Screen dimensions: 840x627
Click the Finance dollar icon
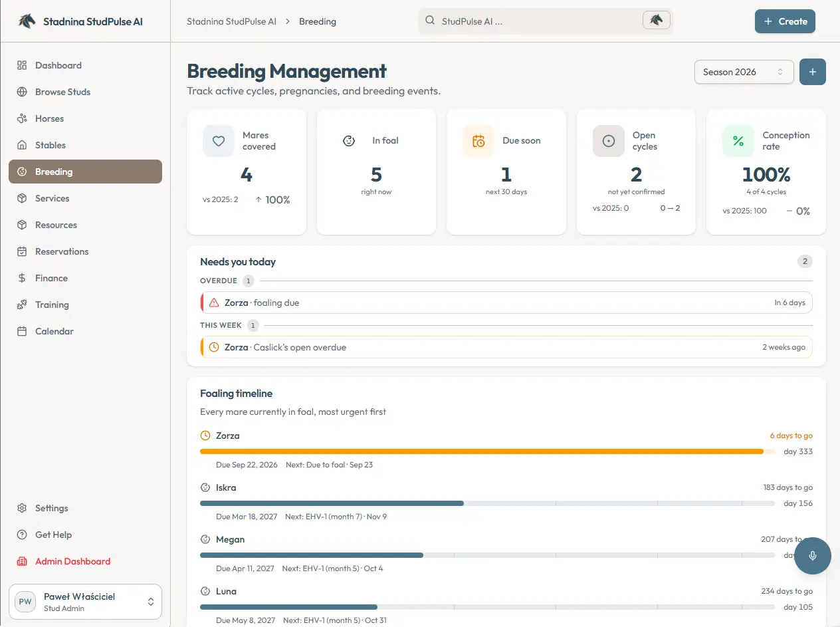click(x=22, y=278)
